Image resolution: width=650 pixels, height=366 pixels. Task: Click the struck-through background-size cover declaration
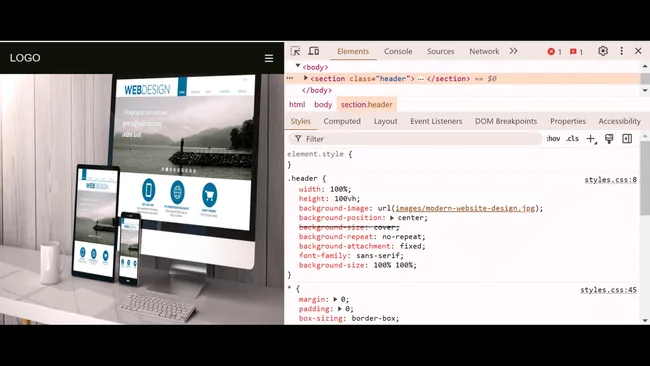[x=349, y=227]
